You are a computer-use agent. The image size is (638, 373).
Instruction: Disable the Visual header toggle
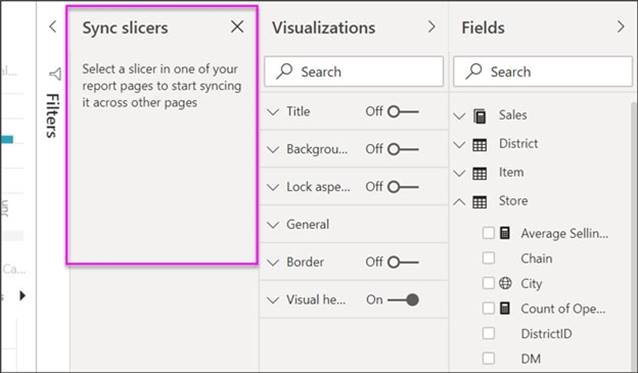coord(403,300)
